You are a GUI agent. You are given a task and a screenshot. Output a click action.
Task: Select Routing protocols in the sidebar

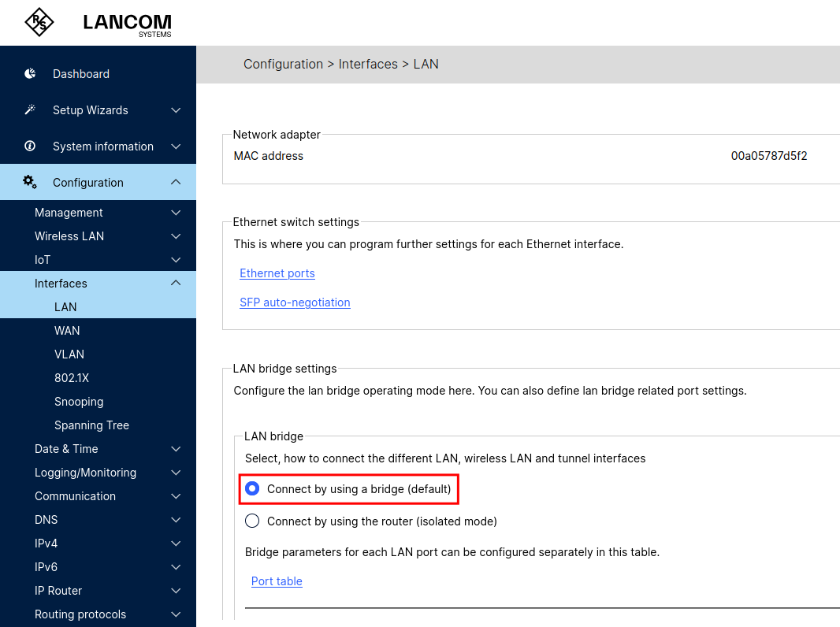(x=80, y=614)
